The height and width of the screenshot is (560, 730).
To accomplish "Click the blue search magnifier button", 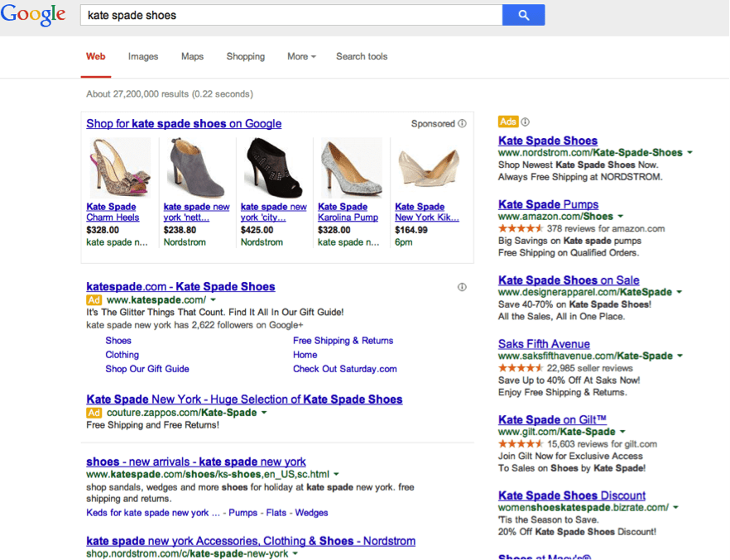I will click(523, 15).
